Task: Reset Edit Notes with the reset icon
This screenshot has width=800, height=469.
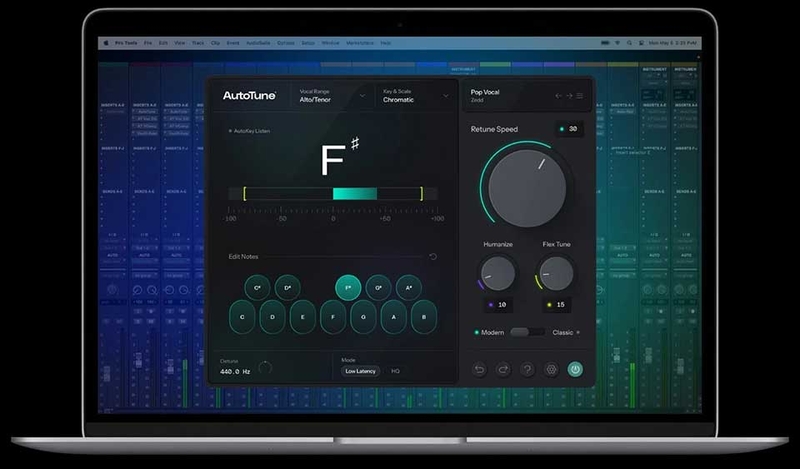Action: pyautogui.click(x=433, y=257)
